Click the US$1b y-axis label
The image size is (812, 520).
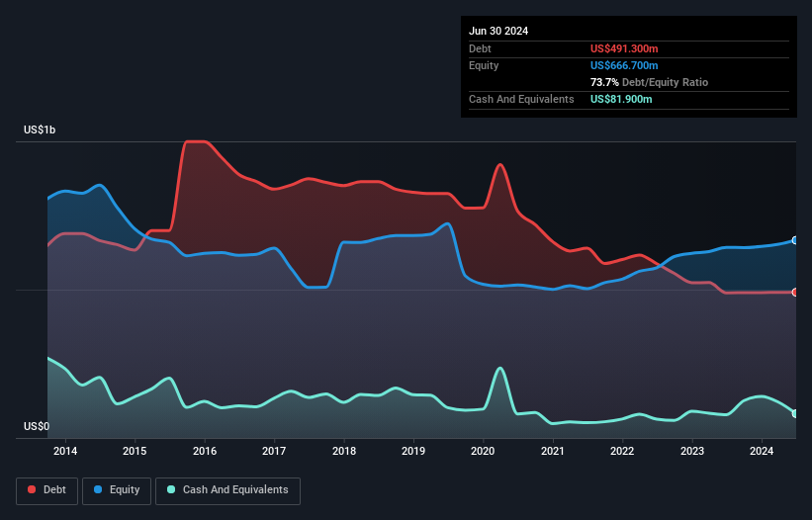coord(40,130)
